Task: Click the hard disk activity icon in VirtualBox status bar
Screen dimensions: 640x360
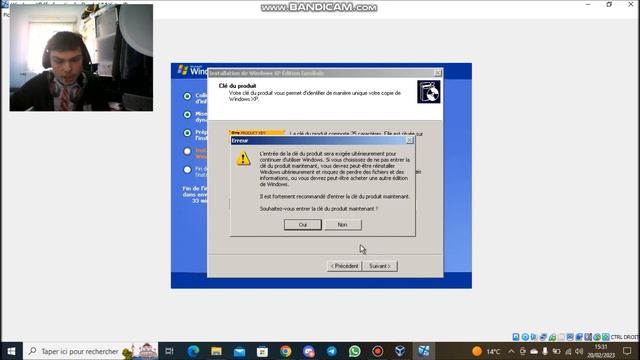Action: pyautogui.click(x=516, y=337)
